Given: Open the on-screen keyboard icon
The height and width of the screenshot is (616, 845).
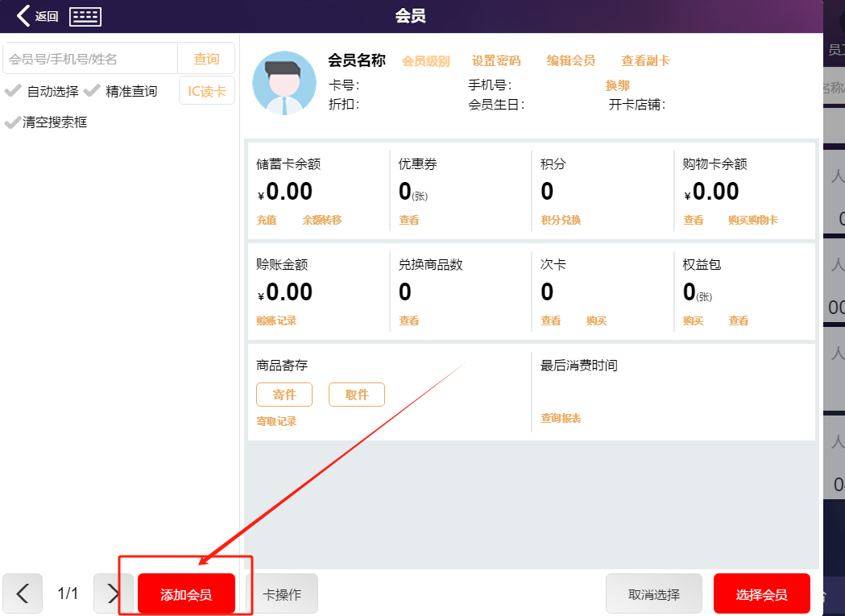Looking at the screenshot, I should coord(85,16).
